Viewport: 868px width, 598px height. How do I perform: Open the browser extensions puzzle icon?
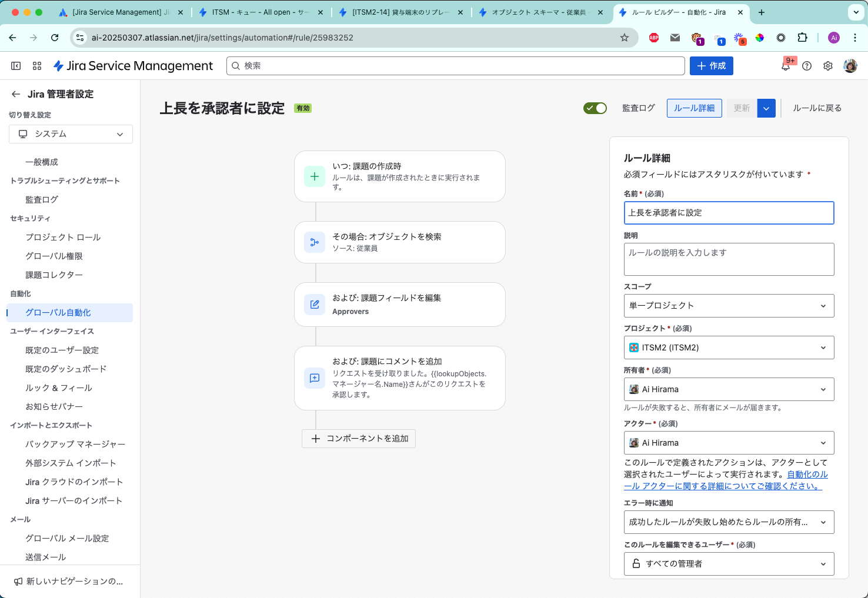802,38
